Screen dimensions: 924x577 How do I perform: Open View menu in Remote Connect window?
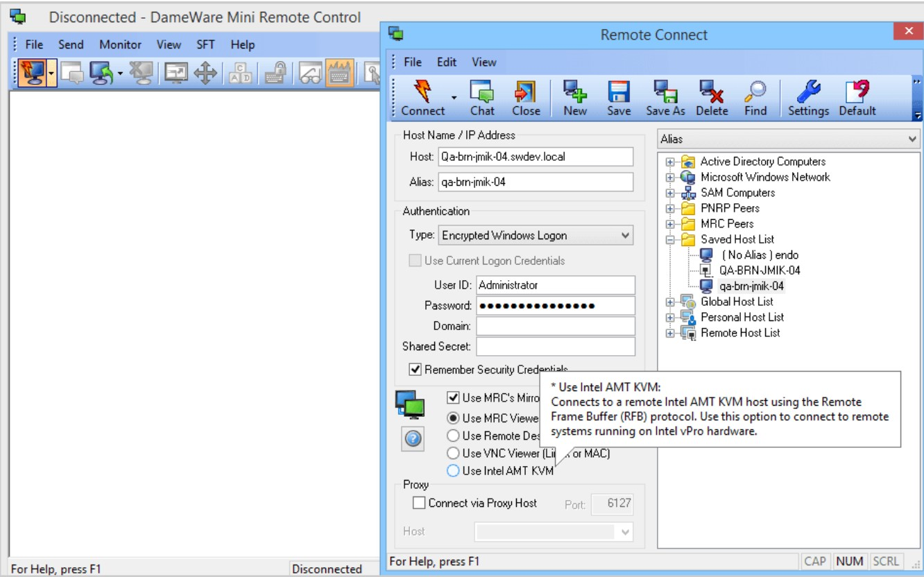click(484, 62)
